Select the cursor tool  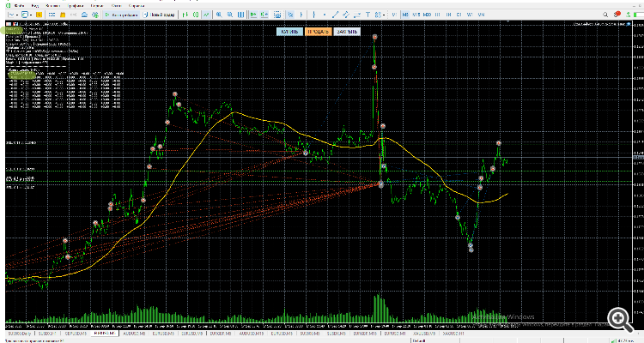click(290, 15)
